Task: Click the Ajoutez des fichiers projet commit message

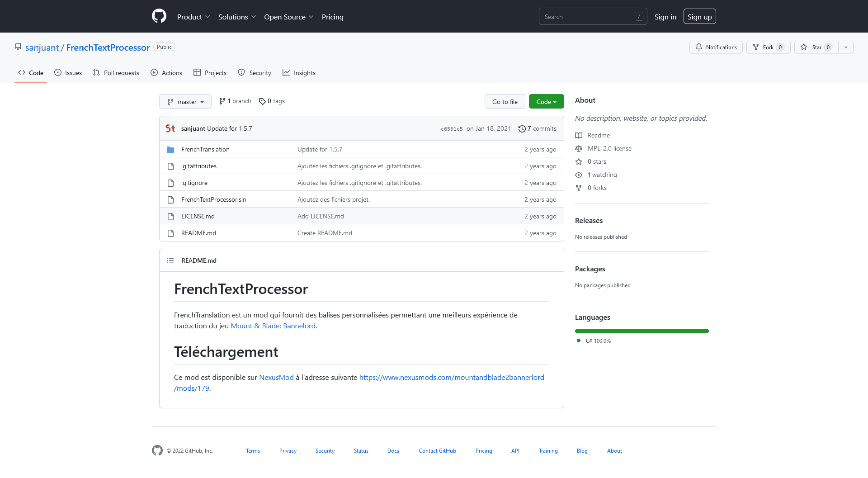Action: [334, 199]
